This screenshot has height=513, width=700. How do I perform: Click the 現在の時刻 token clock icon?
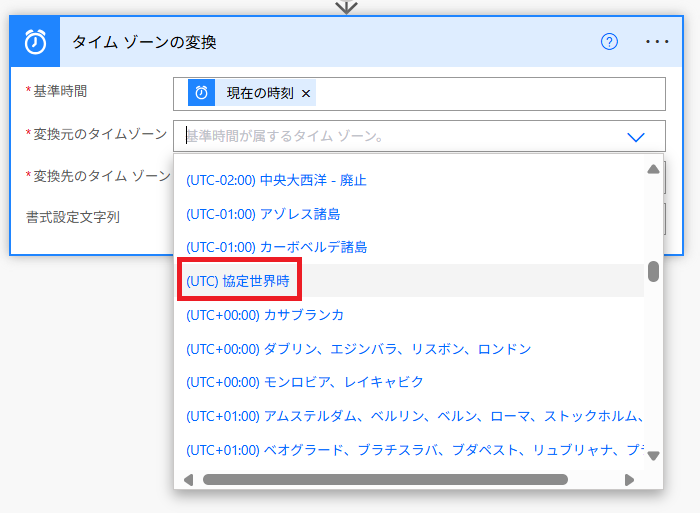202,93
